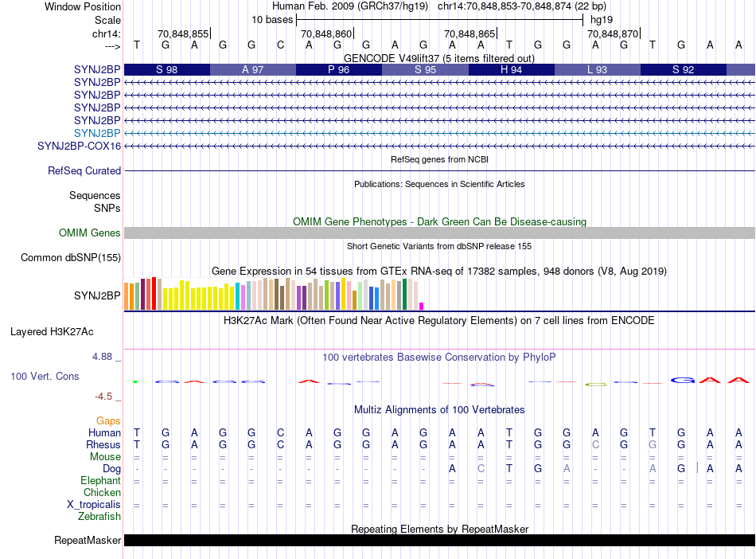Select the L 93 codon block

[597, 70]
